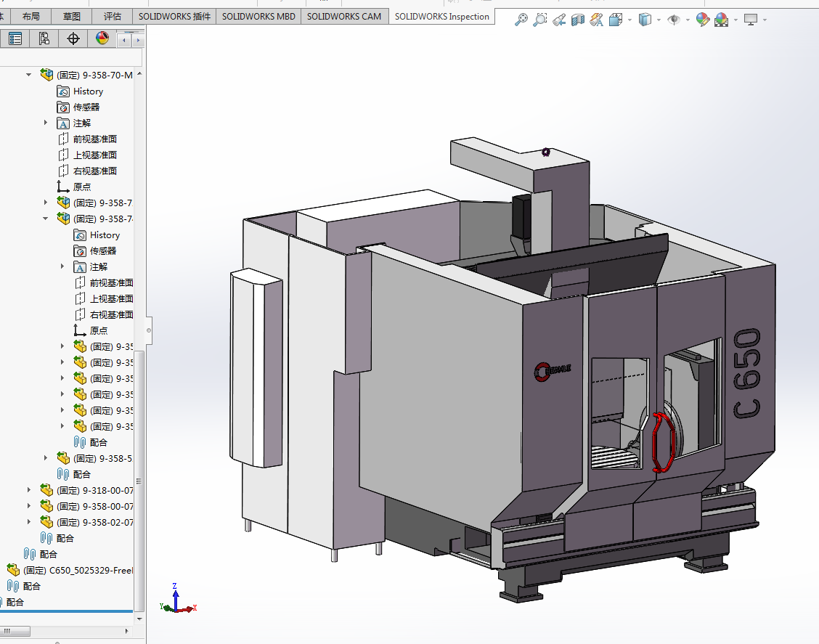Image resolution: width=819 pixels, height=644 pixels.
Task: Click the HERMLE logo on the machine model
Action: (552, 371)
